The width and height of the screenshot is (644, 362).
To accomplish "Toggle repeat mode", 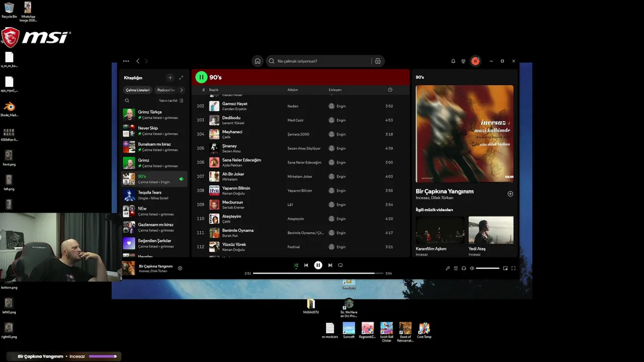I will [340, 265].
